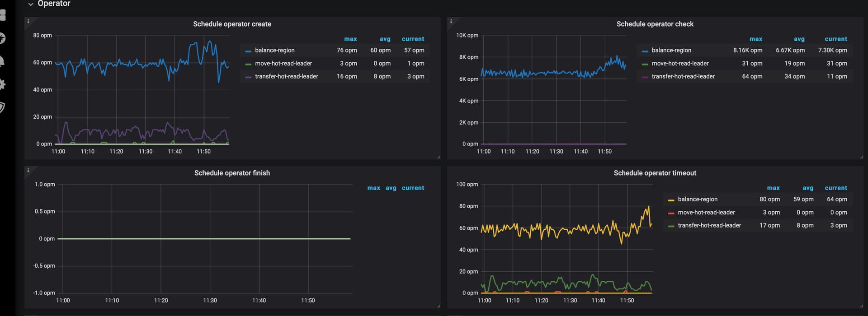Sort operator check legend by current column
This screenshot has width=868, height=316.
pos(835,39)
